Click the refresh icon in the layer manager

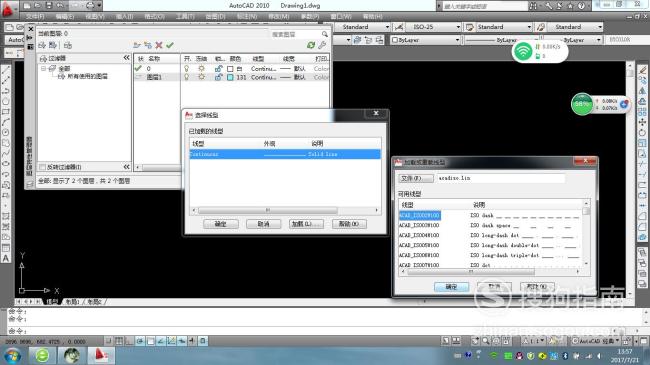point(311,45)
